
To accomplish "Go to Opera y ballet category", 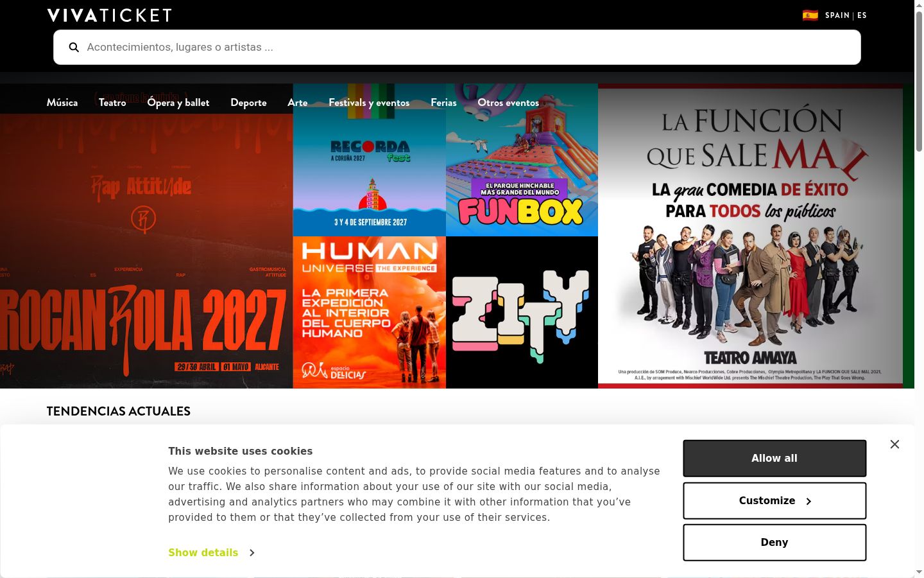I will click(178, 103).
